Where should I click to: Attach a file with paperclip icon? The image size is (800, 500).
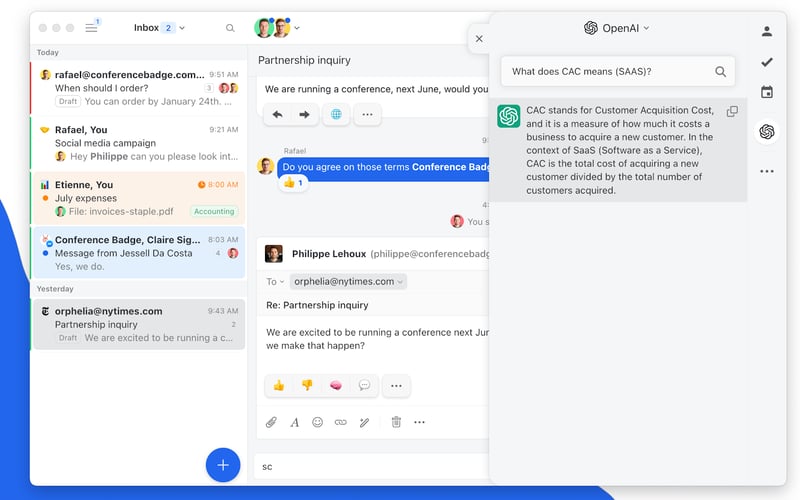271,422
